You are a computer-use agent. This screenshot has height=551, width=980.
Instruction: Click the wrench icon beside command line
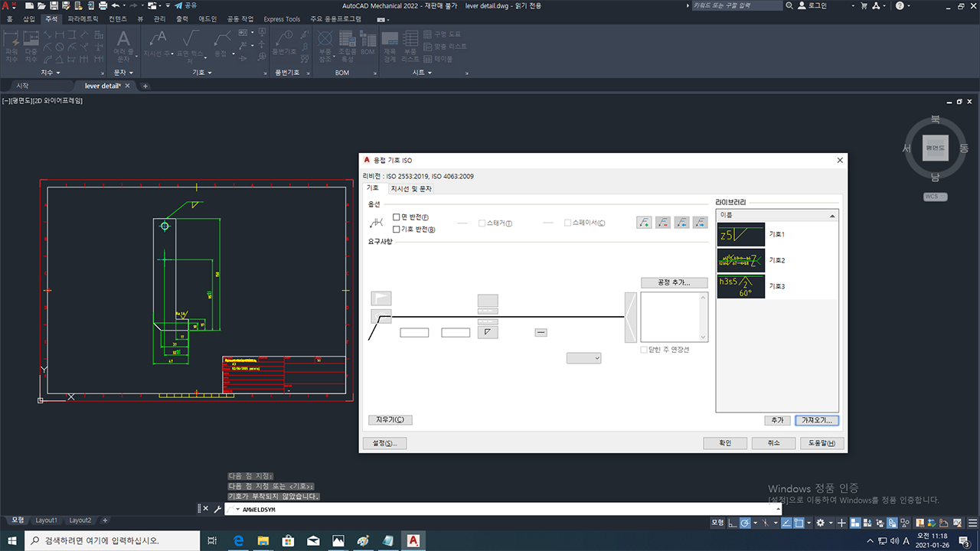click(x=217, y=509)
